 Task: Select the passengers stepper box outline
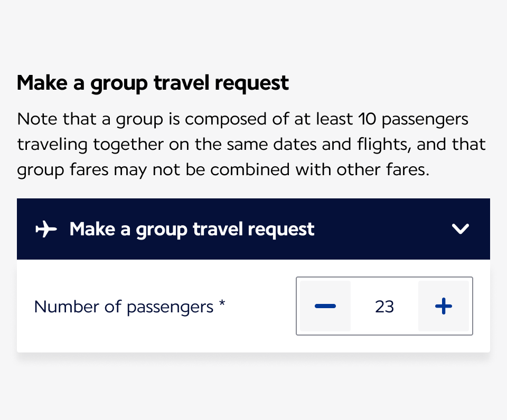pos(384,279)
